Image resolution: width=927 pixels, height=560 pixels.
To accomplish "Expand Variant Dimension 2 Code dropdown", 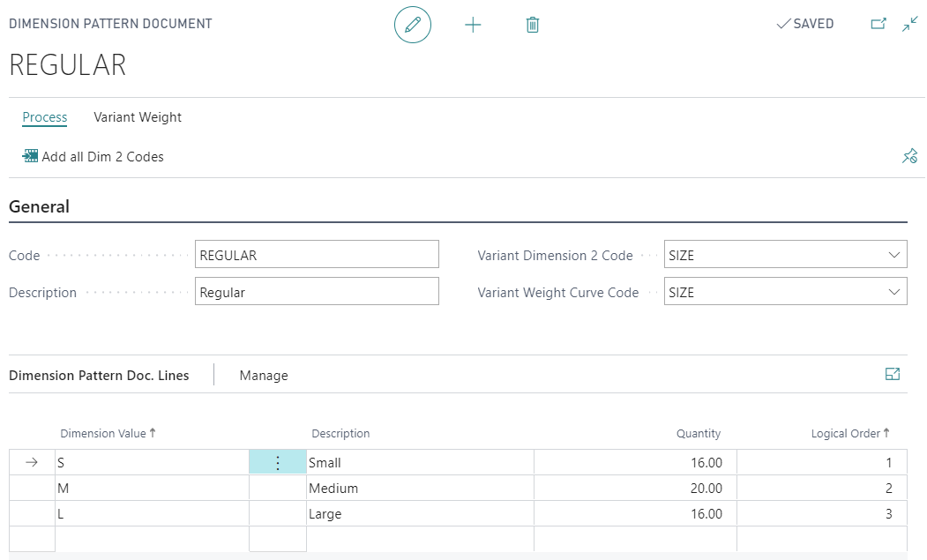I will tap(894, 256).
